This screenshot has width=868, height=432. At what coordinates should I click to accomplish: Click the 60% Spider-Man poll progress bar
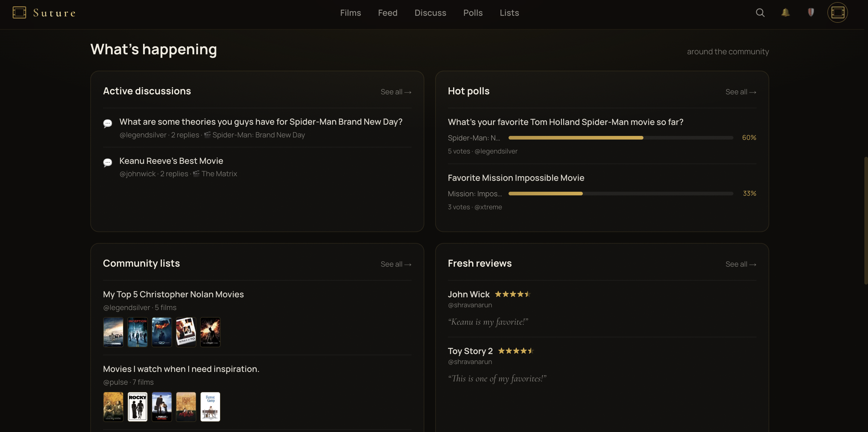621,138
